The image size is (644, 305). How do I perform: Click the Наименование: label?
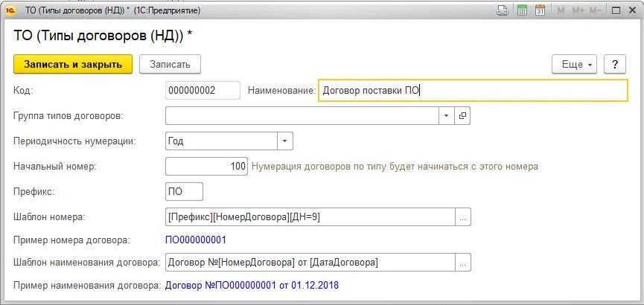(x=281, y=90)
